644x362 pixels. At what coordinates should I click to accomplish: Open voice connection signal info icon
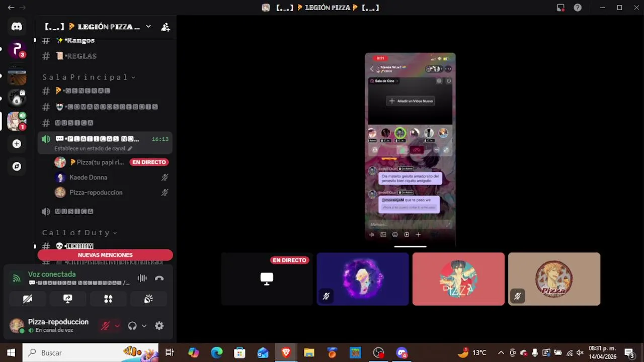(17, 278)
